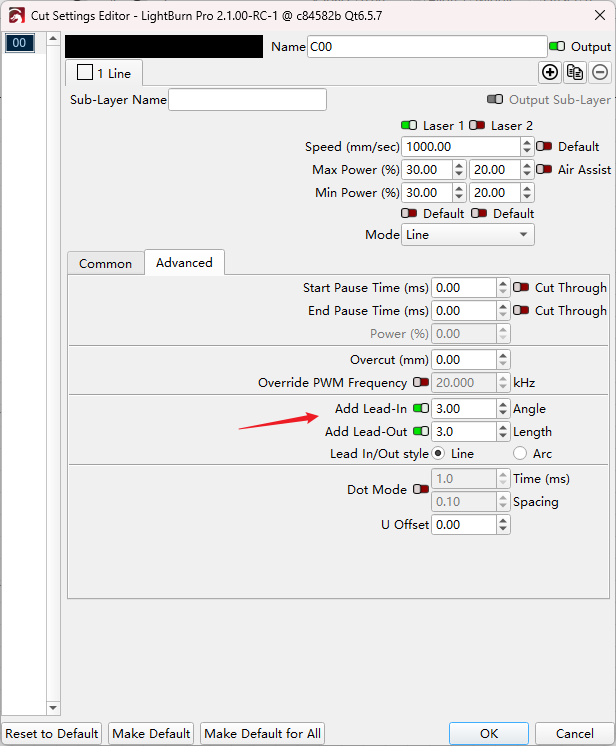The width and height of the screenshot is (616, 746).
Task: Click the duplicate sub-layer icon
Action: (x=574, y=72)
